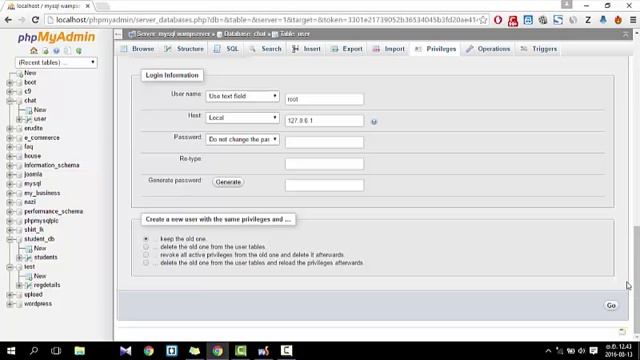The height and width of the screenshot is (360, 640).
Task: Open the Chrome menu icon
Action: pos(633,20)
